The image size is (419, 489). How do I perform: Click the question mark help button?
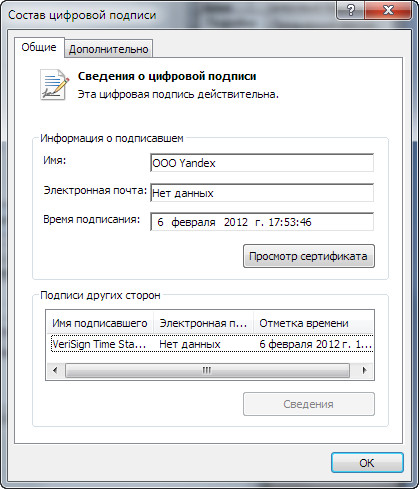[350, 10]
